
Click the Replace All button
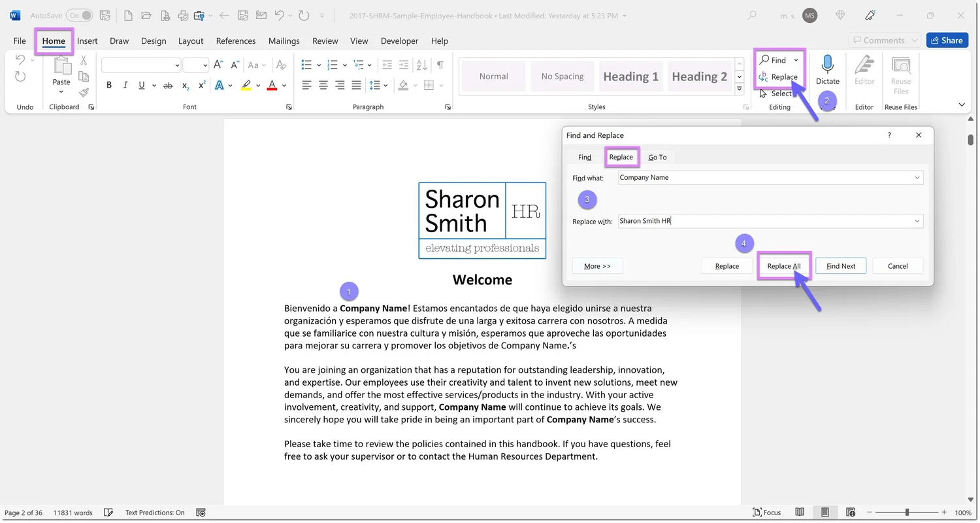point(783,265)
